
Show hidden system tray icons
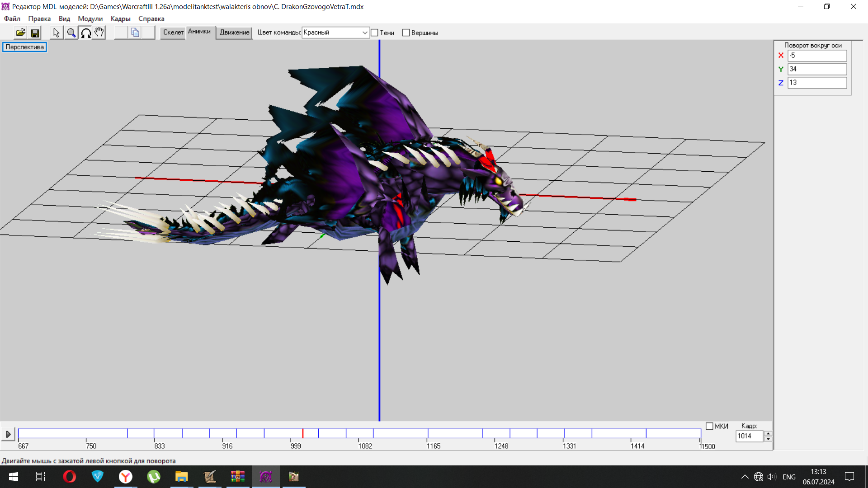click(745, 477)
